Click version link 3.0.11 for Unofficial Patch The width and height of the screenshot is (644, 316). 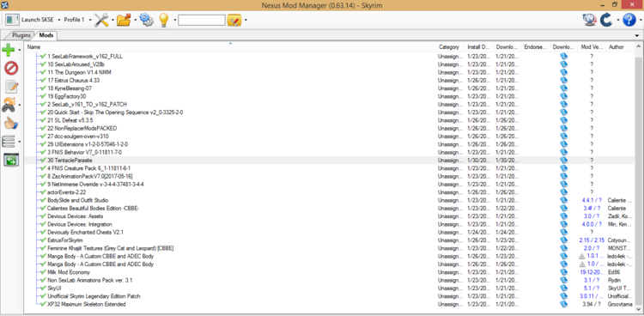tap(592, 296)
